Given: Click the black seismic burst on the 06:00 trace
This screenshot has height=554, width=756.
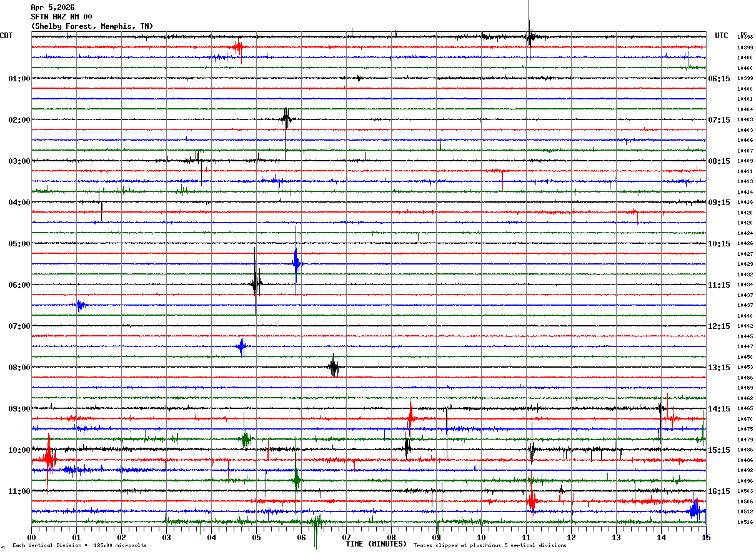Looking at the screenshot, I should pyautogui.click(x=256, y=285).
